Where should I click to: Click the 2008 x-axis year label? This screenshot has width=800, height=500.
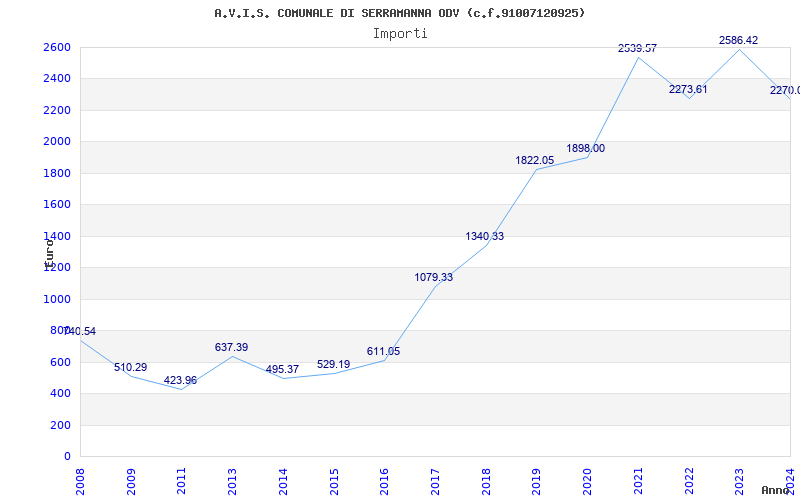[x=80, y=482]
